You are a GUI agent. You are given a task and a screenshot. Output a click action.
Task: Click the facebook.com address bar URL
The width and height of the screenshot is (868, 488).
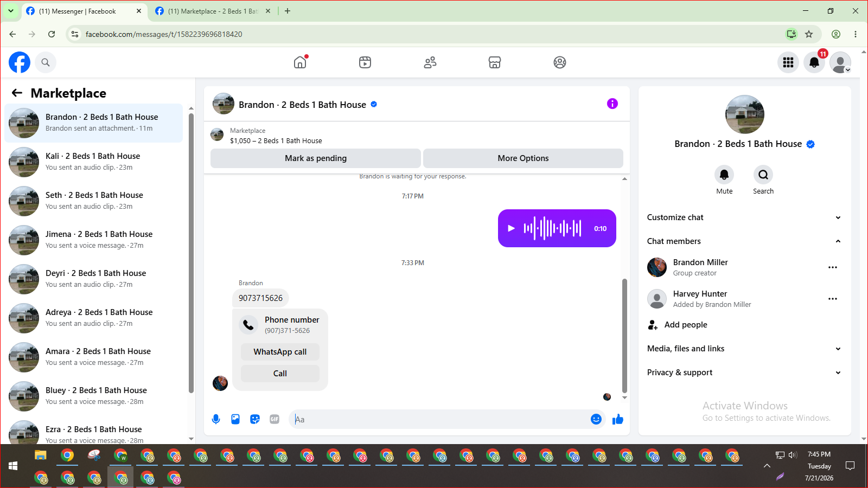(x=164, y=34)
